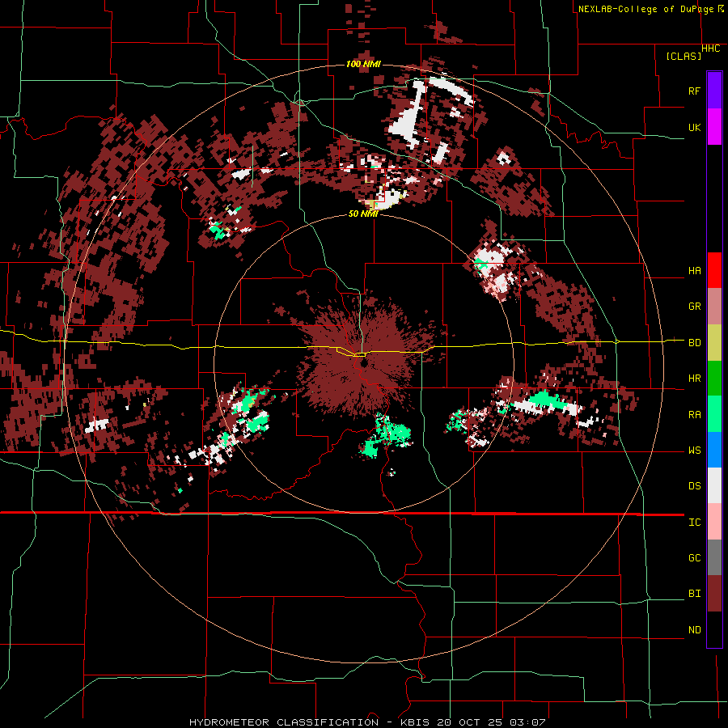Click the HA red legend swatch

point(714,270)
